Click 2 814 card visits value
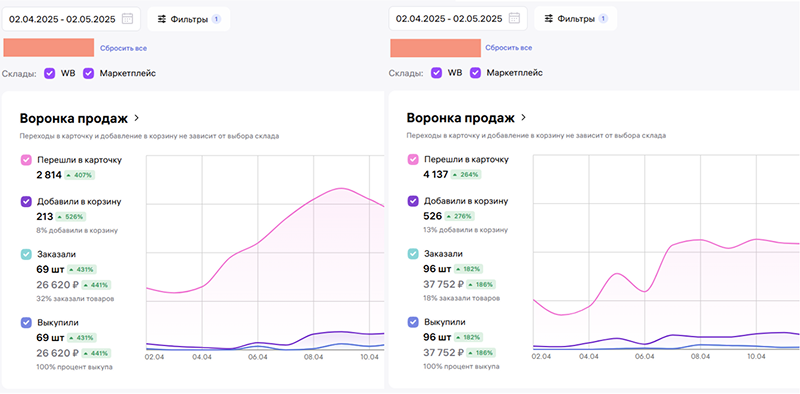 click(49, 175)
